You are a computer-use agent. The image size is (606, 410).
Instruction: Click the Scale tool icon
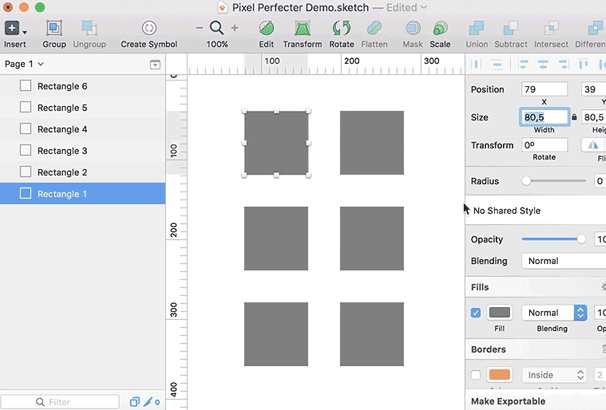[440, 28]
